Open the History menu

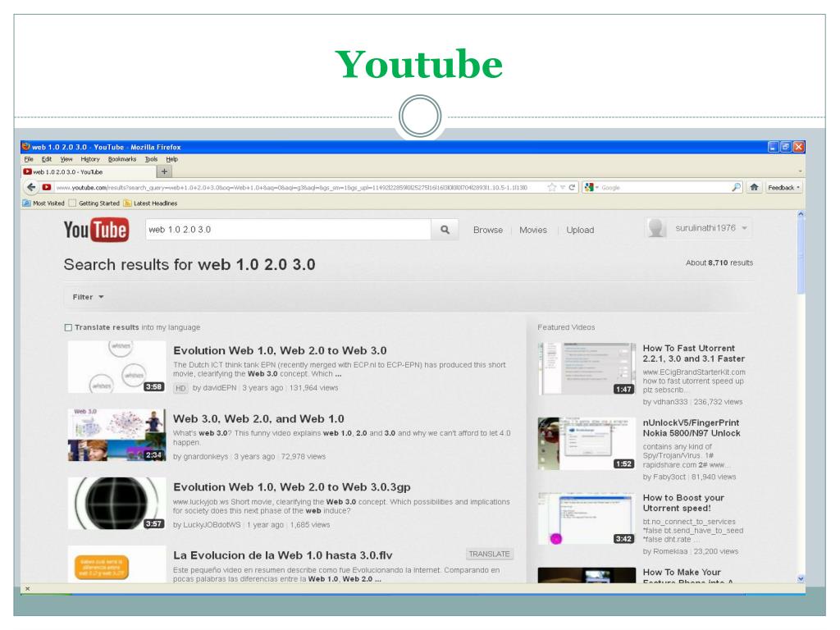point(90,159)
